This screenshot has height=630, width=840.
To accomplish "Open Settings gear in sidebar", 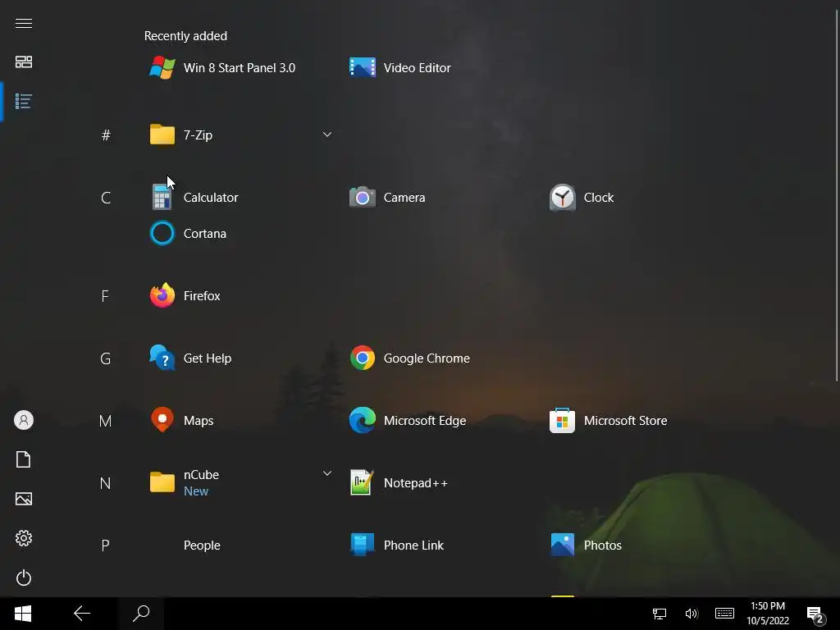I will click(x=24, y=538).
